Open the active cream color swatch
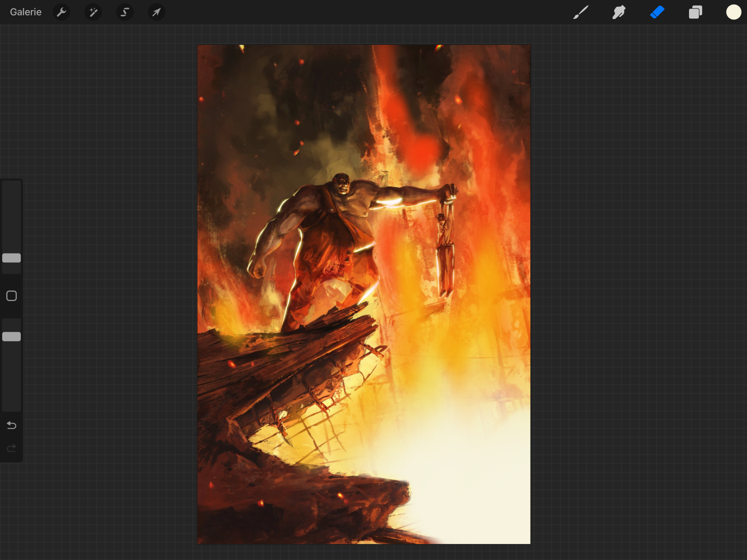 coord(733,12)
